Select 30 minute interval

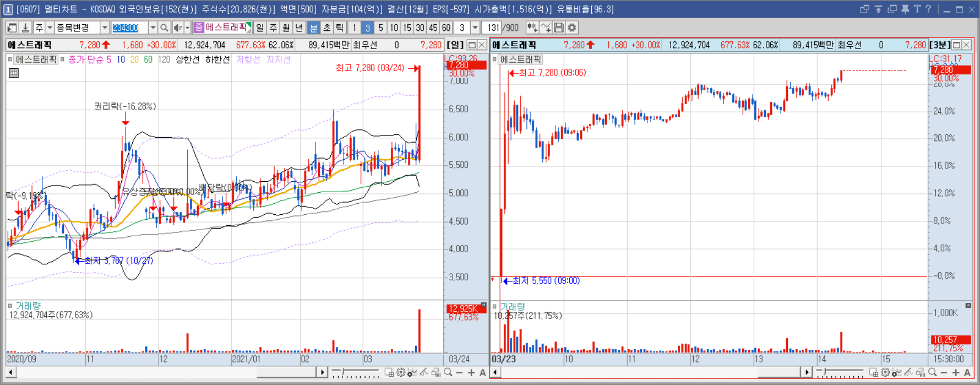420,28
